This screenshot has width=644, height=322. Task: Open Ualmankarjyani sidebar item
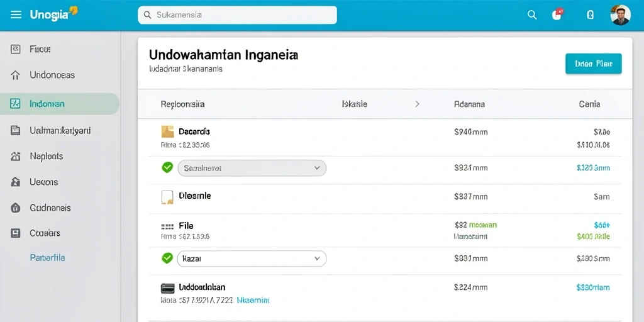tap(60, 131)
